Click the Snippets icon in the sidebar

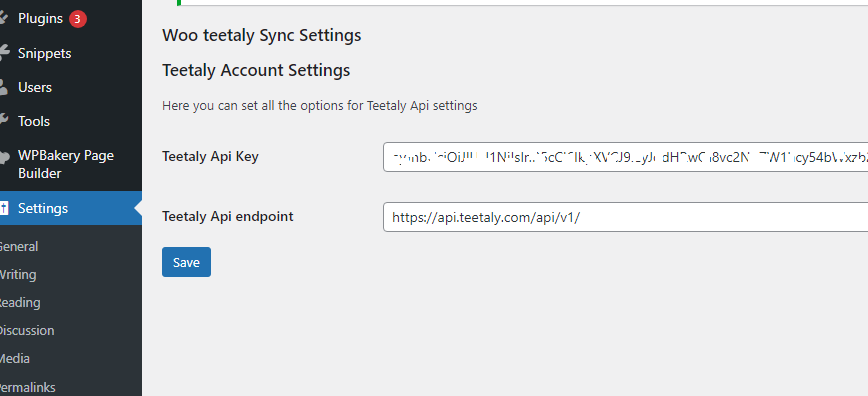point(4,53)
